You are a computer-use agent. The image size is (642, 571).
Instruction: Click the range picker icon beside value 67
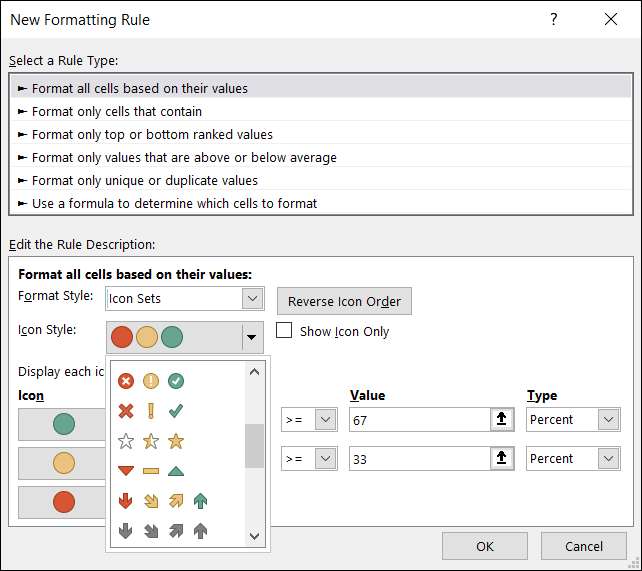coord(501,420)
